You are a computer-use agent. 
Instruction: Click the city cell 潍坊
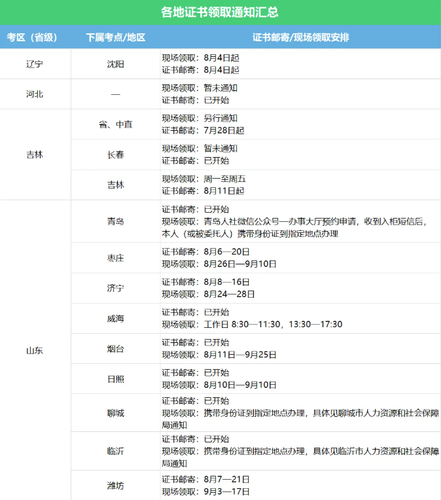pos(115,486)
